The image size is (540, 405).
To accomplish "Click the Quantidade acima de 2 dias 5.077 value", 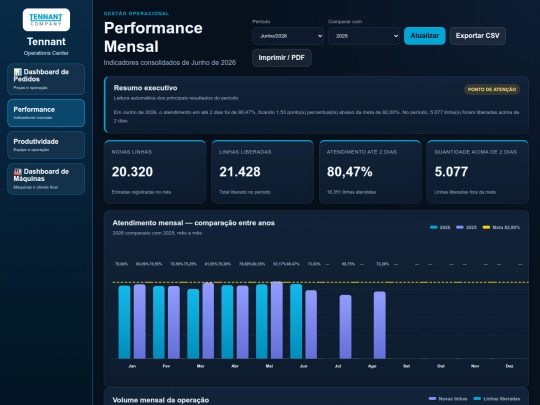I will 451,172.
